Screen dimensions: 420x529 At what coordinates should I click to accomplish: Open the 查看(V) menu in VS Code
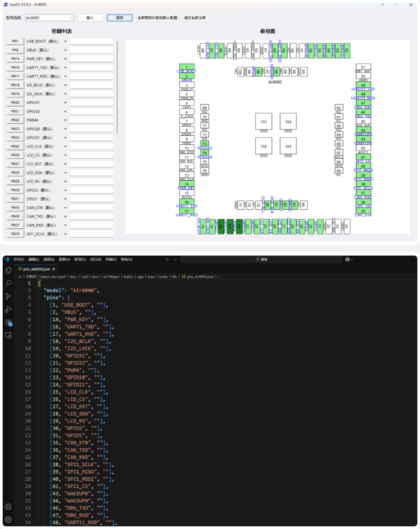pyautogui.click(x=64, y=260)
